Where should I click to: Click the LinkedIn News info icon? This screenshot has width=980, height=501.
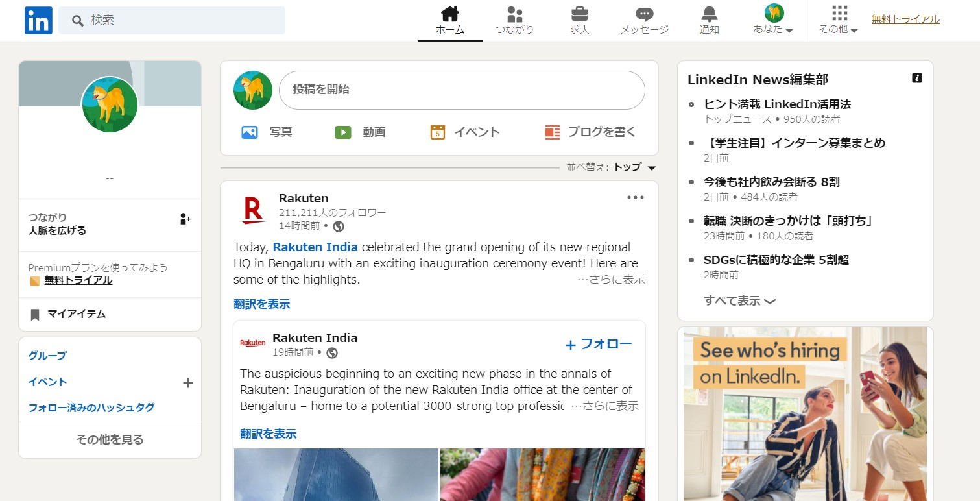[917, 78]
